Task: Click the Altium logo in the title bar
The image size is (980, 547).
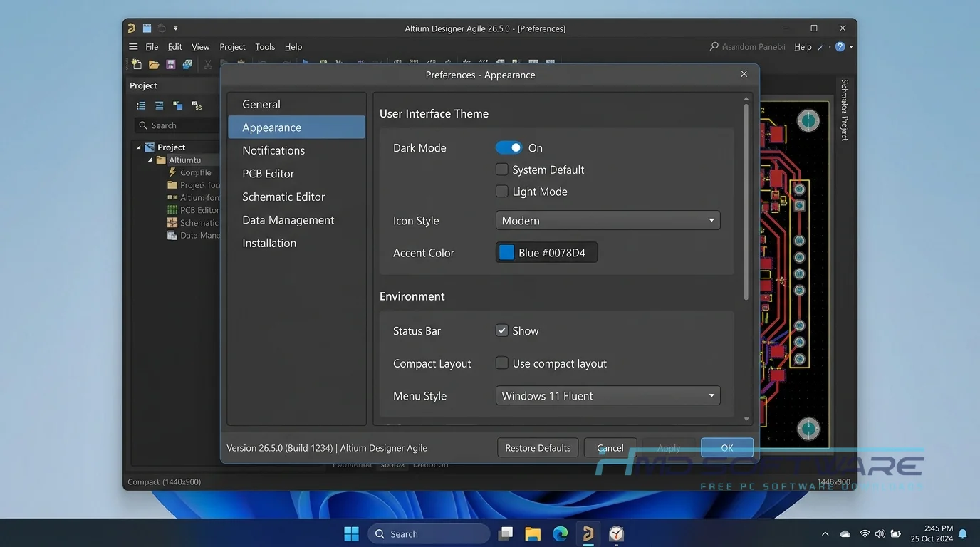Action: point(132,28)
